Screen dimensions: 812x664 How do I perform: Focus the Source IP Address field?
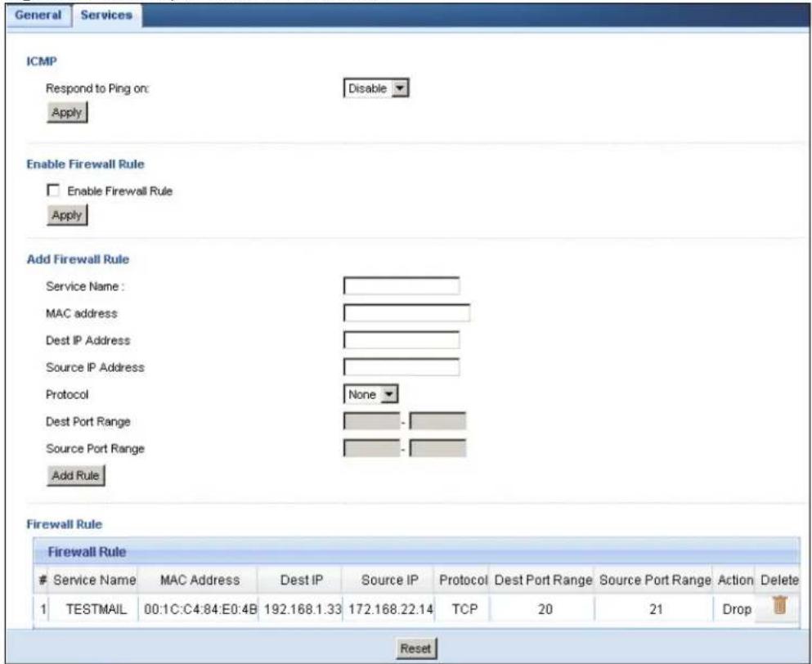pos(402,366)
